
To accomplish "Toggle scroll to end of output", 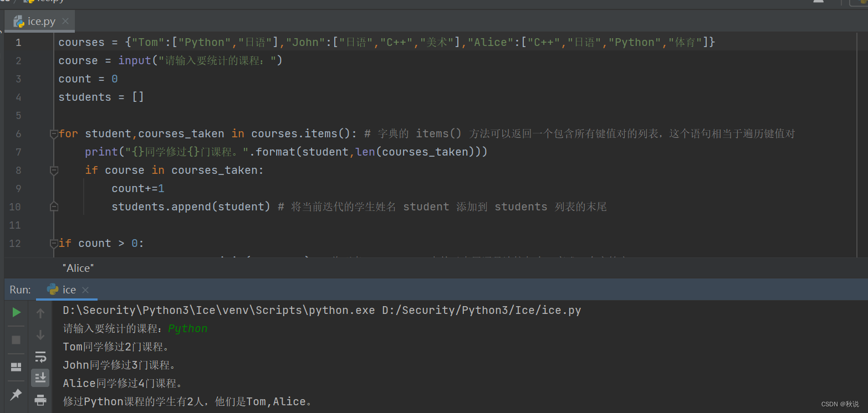I will [x=40, y=378].
